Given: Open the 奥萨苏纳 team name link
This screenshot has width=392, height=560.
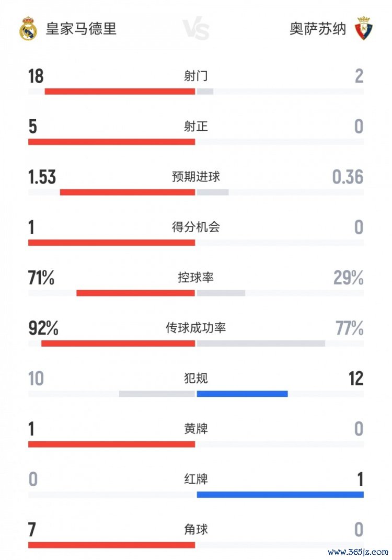Looking at the screenshot, I should pyautogui.click(x=318, y=29).
